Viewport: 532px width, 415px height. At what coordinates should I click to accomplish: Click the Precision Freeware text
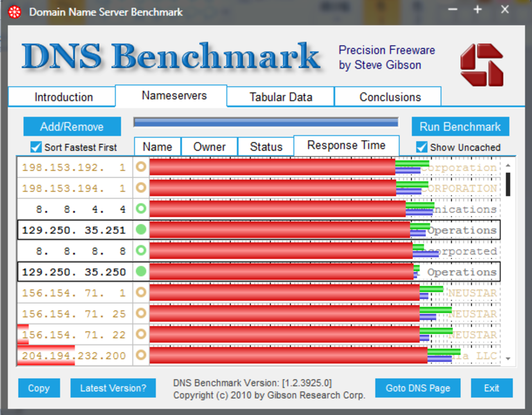pos(387,50)
